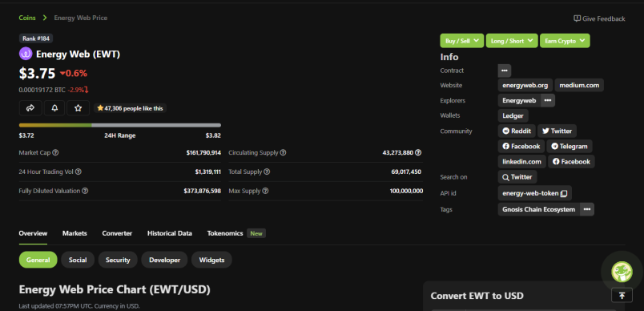Open the linkedin.com community link
This screenshot has width=644, height=311.
[x=521, y=161]
